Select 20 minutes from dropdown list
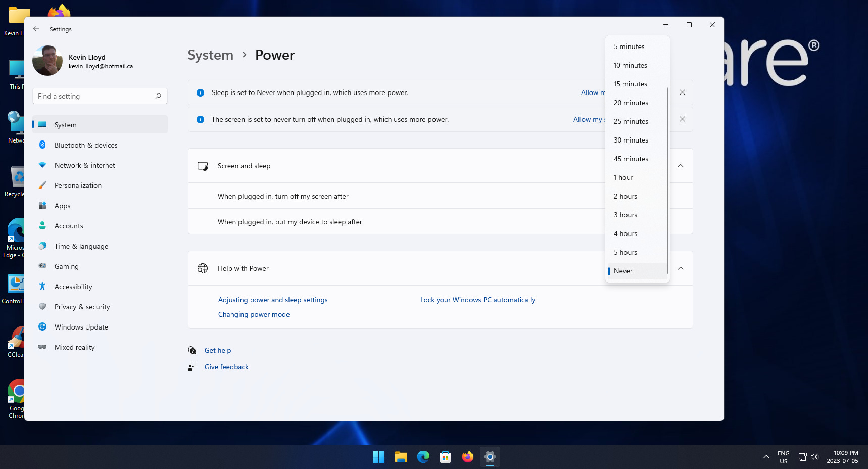Image resolution: width=868 pixels, height=469 pixels. point(637,103)
